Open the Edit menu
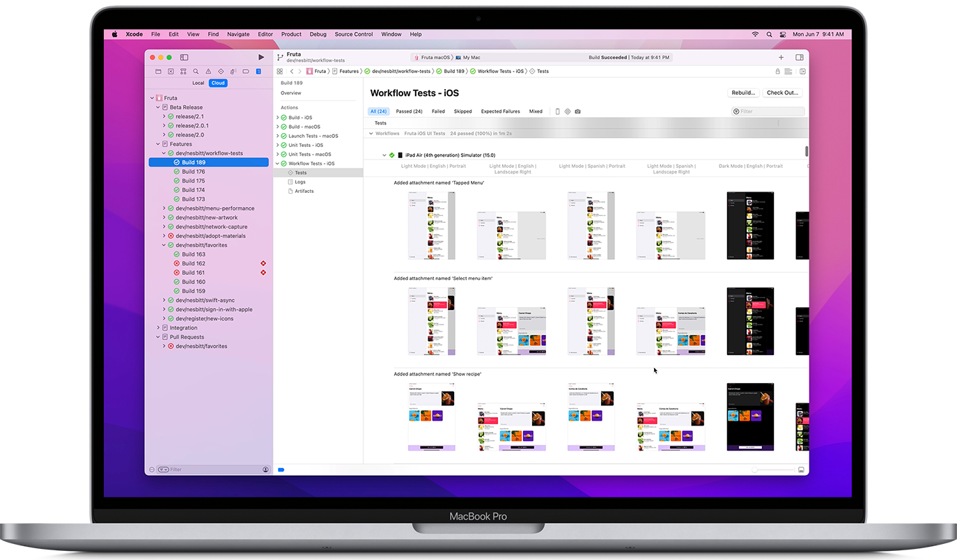 (x=173, y=34)
